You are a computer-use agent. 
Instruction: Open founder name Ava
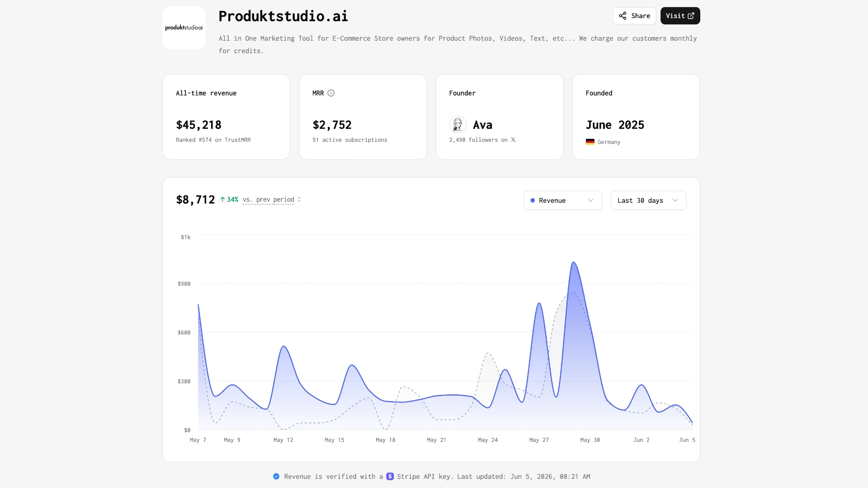click(482, 125)
